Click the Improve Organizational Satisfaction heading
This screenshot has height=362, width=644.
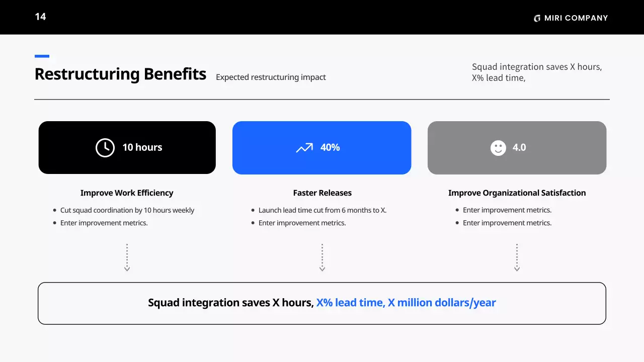coord(517,193)
